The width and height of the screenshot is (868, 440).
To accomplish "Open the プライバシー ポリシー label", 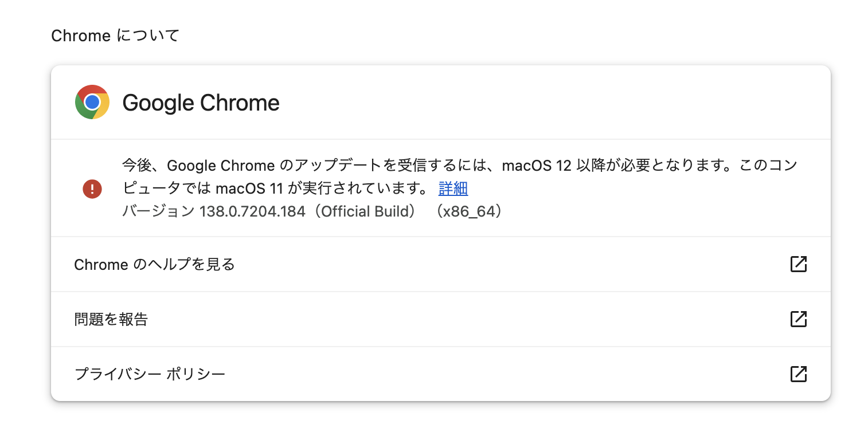I will 150,374.
